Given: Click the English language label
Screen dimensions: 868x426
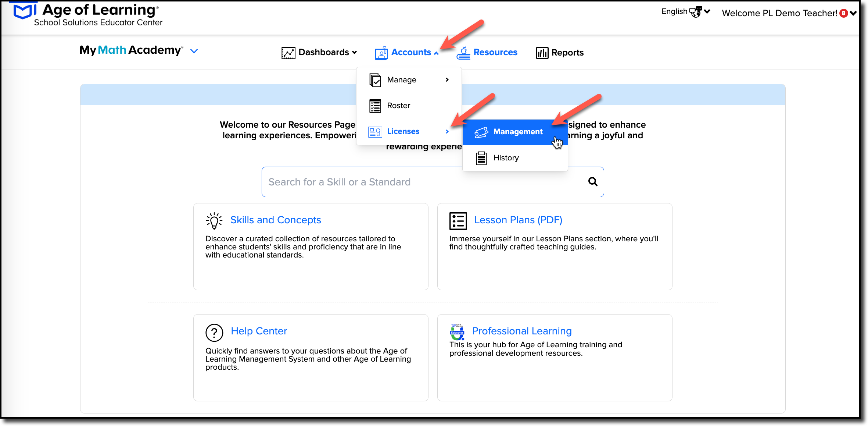Looking at the screenshot, I should tap(674, 11).
